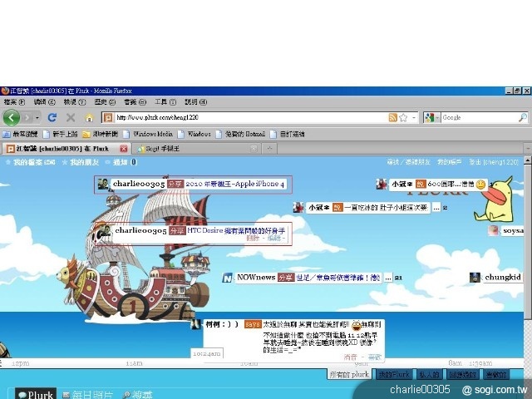Click the Firefox back arrow button
The image size is (532, 399).
click(x=12, y=117)
